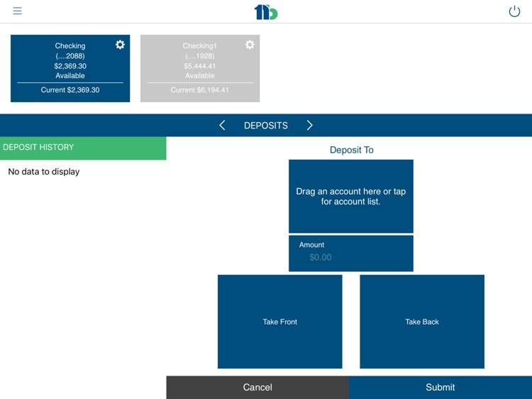Tap Take Front to capture check

(x=280, y=322)
